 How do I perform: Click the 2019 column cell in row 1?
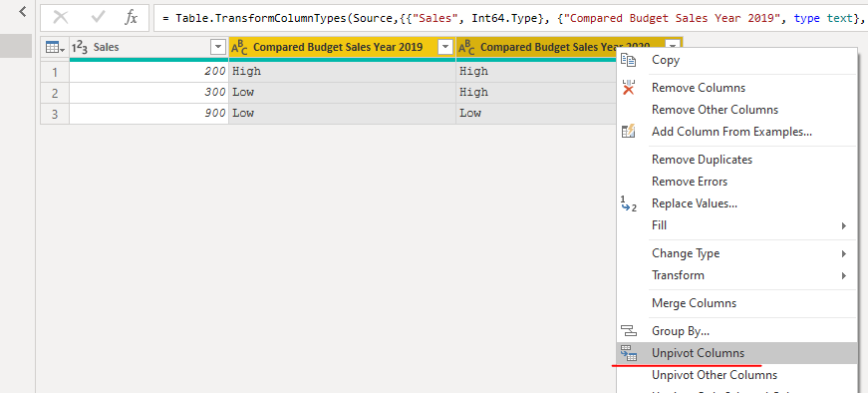342,72
